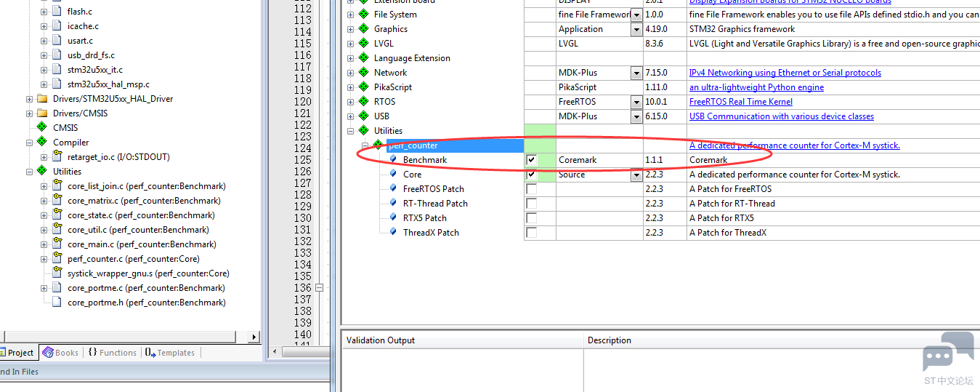Enable the FreeRTOS Patch checkbox
Screen dimensions: 980x392
[x=531, y=188]
